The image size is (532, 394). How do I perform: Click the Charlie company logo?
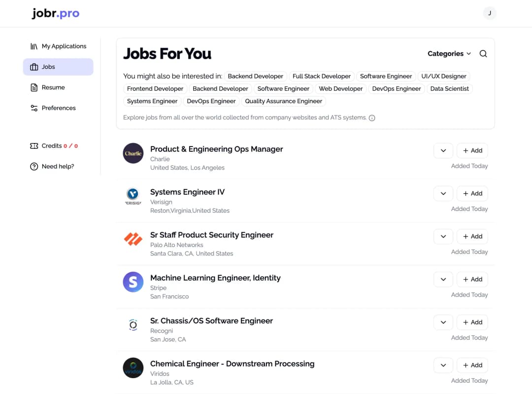(x=133, y=153)
